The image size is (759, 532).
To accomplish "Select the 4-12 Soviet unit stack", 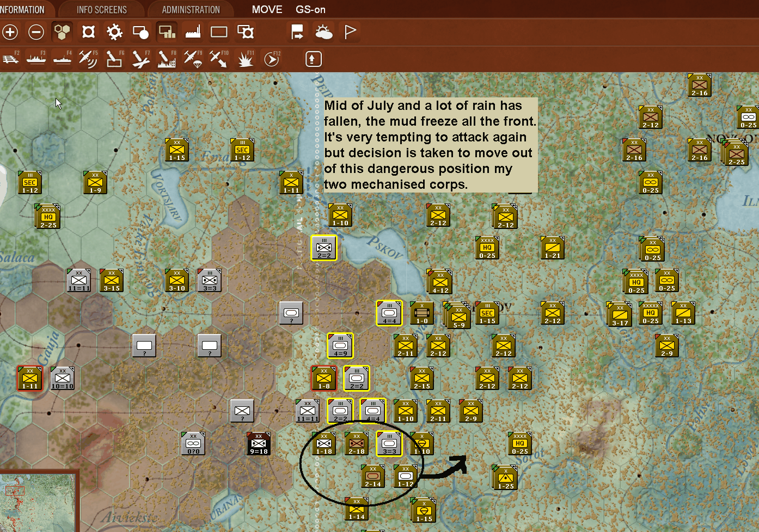I will 440,282.
